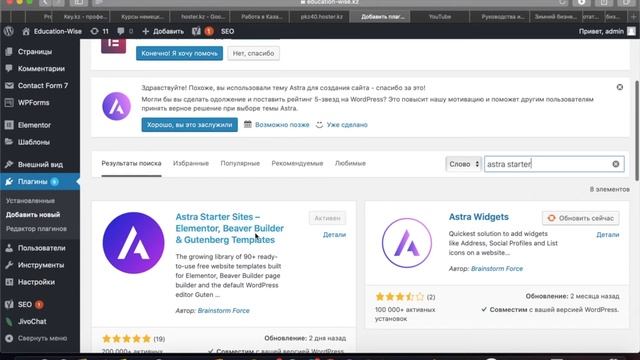Click the Astra Widgets star rating
640x360 pixels.
pyautogui.click(x=400, y=297)
